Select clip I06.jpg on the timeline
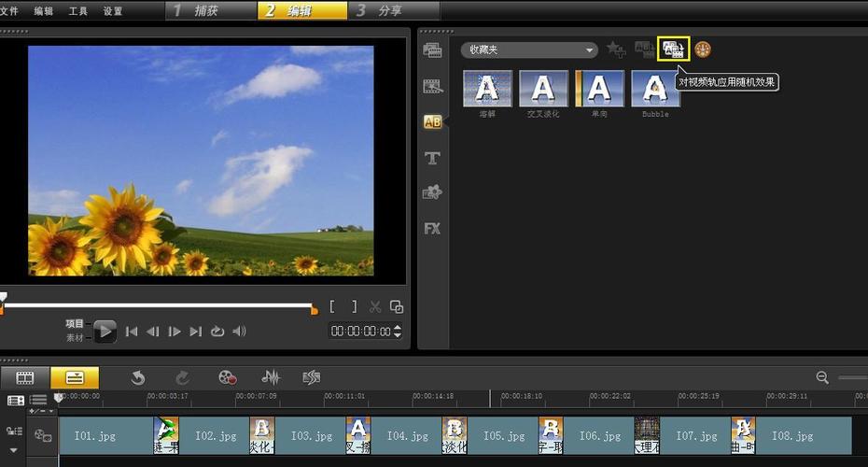 click(599, 436)
